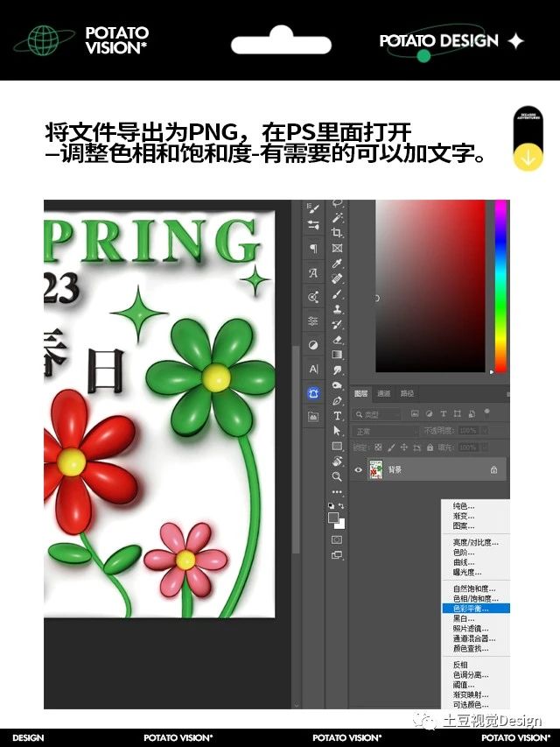
Task: Open the Libraries panel icon
Action: pos(313,416)
